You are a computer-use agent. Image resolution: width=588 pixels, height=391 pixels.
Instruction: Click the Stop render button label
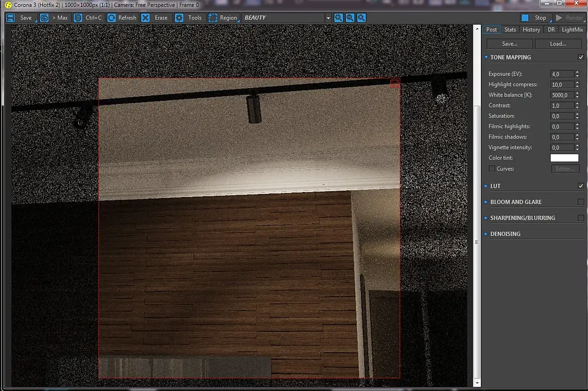[540, 17]
